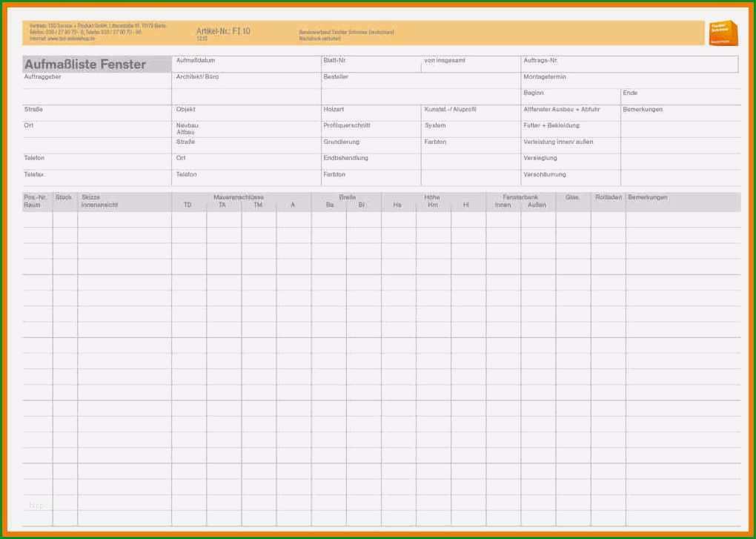Click the 'Aufmaßdatum' field label
This screenshot has height=539, width=756.
point(195,60)
